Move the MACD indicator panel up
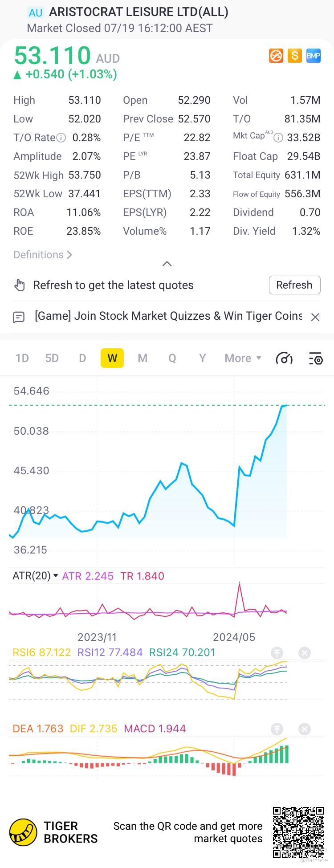 (277, 729)
